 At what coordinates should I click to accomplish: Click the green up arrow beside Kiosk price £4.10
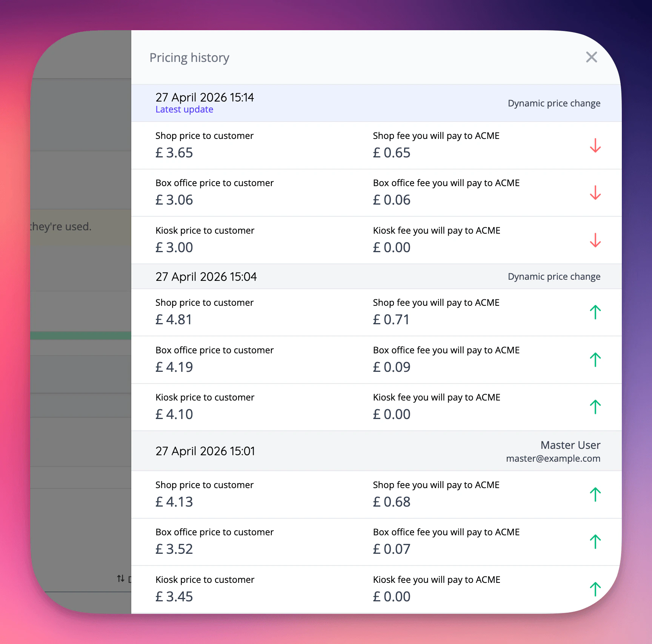[595, 407]
